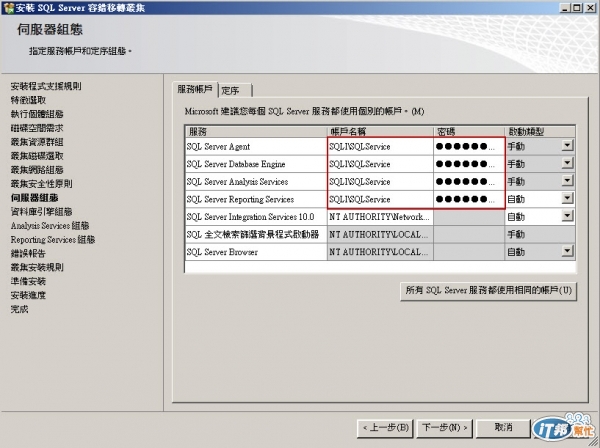This screenshot has width=600, height=448.
Task: Edit account name for SQL Server Agent
Action: 380,147
